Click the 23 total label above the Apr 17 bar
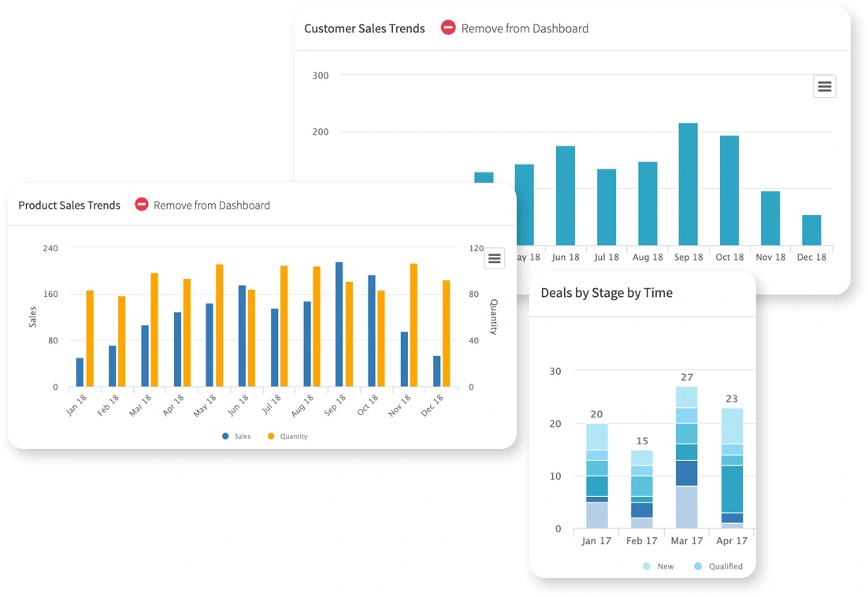The width and height of the screenshot is (868, 597). [x=732, y=399]
